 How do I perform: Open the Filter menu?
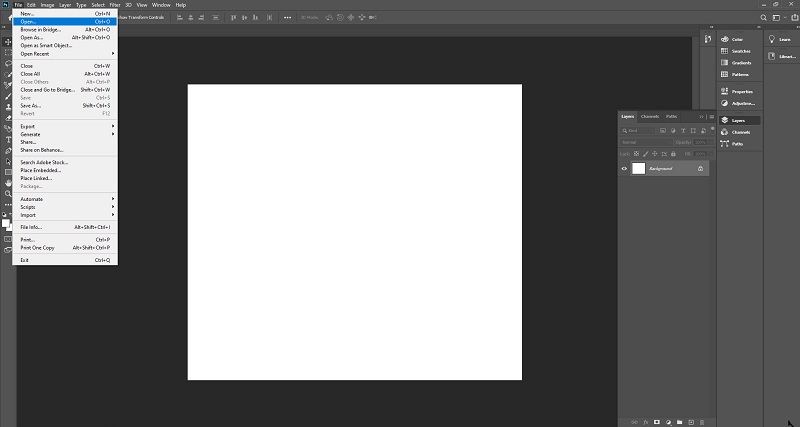[115, 5]
